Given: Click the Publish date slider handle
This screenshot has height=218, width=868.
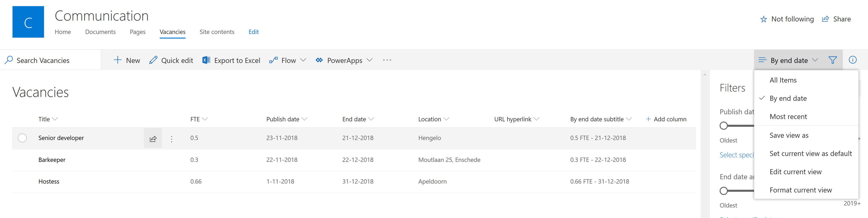Looking at the screenshot, I should (x=724, y=126).
